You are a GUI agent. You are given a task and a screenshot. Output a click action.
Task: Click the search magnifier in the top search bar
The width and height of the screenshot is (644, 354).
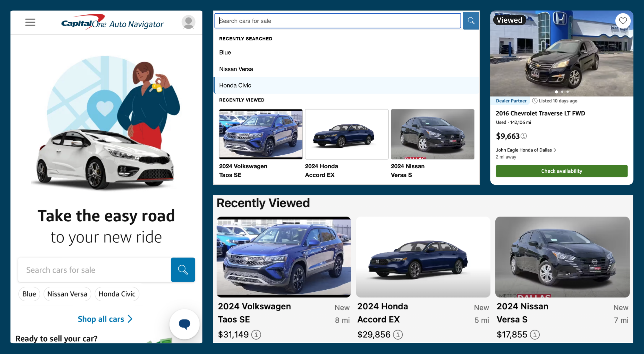[471, 21]
